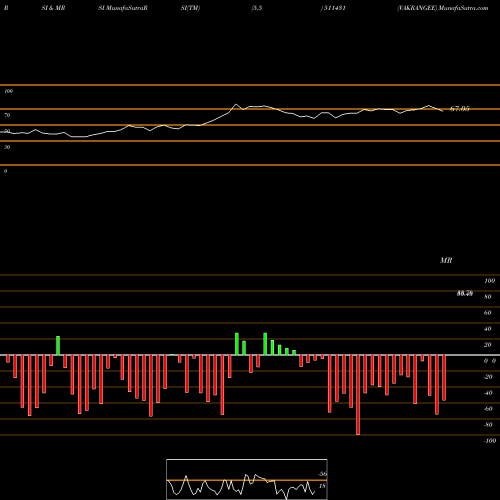Click the value 18 in the mini chart

coord(322,486)
